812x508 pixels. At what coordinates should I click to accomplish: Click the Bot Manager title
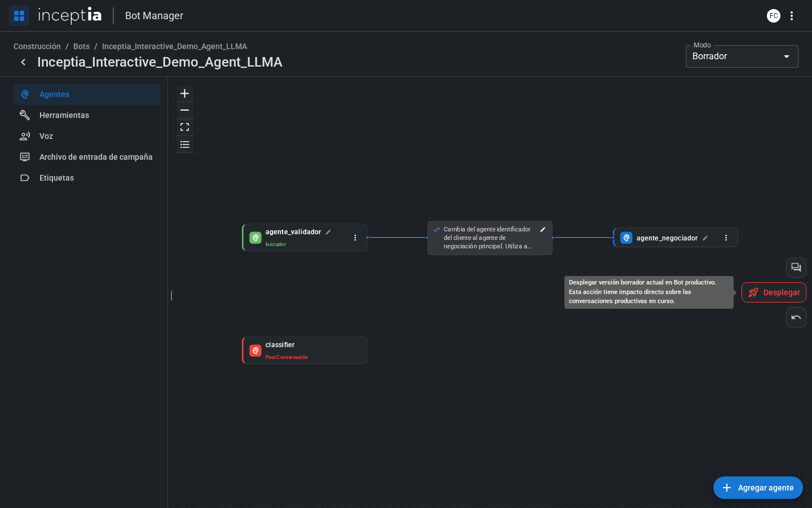click(154, 16)
